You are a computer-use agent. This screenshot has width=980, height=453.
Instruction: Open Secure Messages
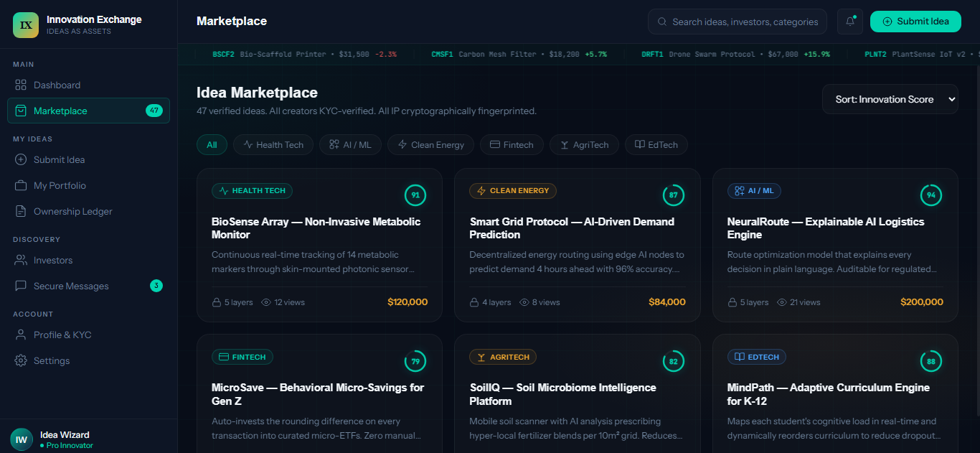coord(88,286)
